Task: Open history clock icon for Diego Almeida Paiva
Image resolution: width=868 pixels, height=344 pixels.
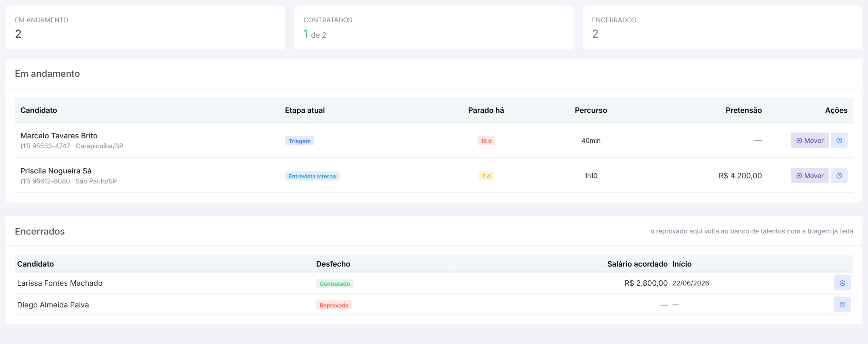Action: (842, 305)
